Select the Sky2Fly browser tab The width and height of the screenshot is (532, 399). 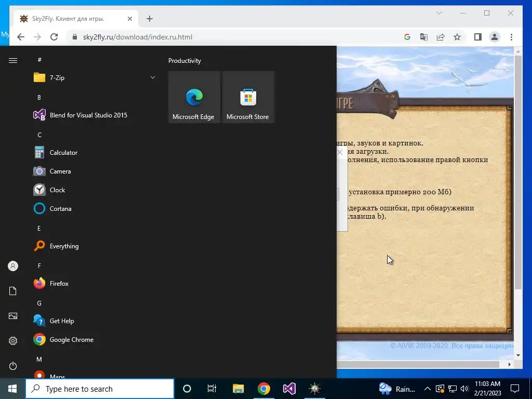[x=75, y=19]
